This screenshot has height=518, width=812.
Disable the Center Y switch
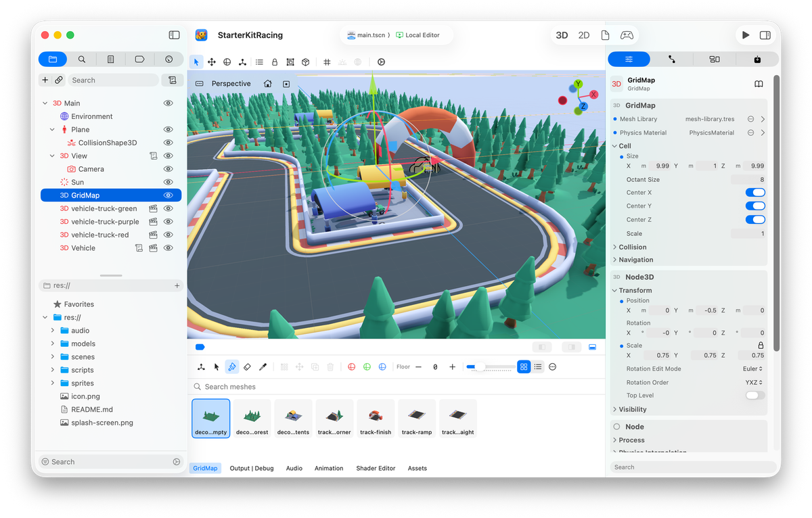click(x=755, y=206)
